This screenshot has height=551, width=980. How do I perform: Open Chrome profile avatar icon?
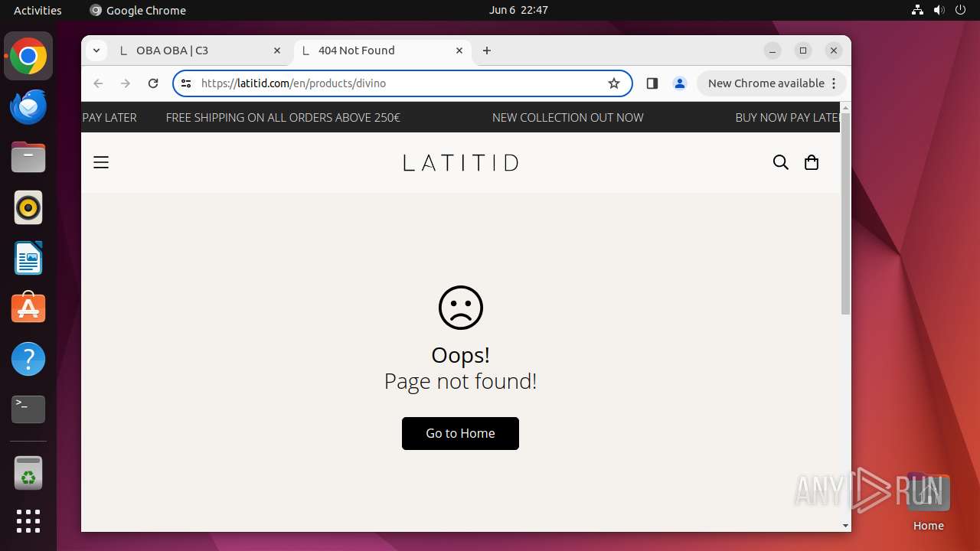[680, 83]
